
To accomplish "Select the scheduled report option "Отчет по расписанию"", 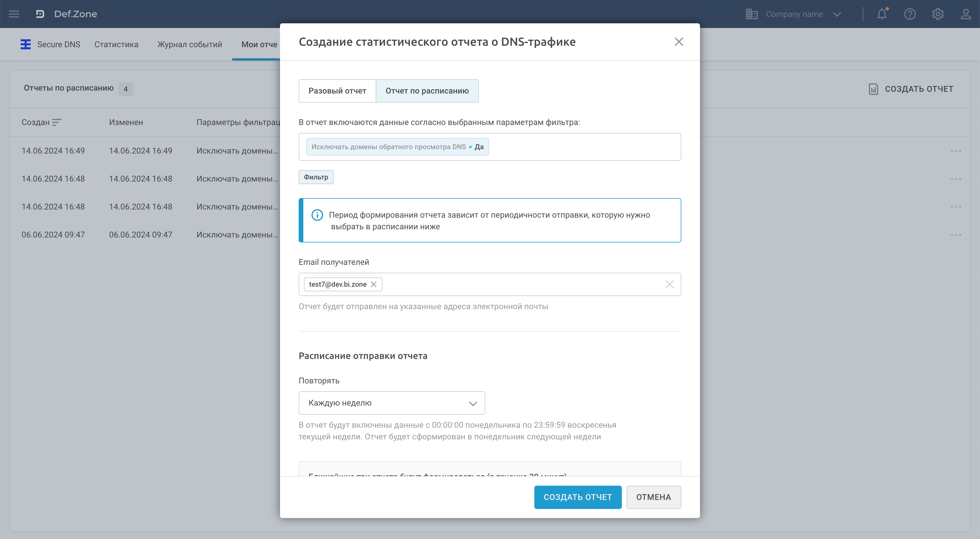I will click(427, 91).
